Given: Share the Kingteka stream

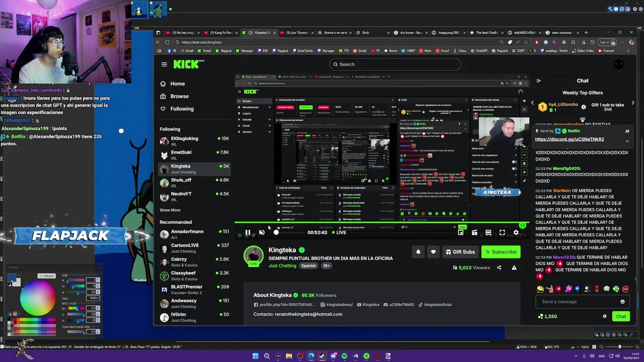Looking at the screenshot, I should pos(499,267).
